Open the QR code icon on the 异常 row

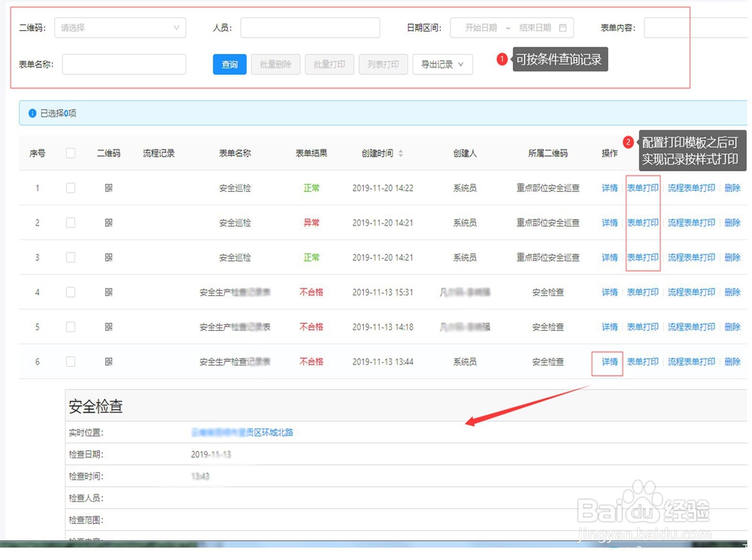pyautogui.click(x=108, y=222)
